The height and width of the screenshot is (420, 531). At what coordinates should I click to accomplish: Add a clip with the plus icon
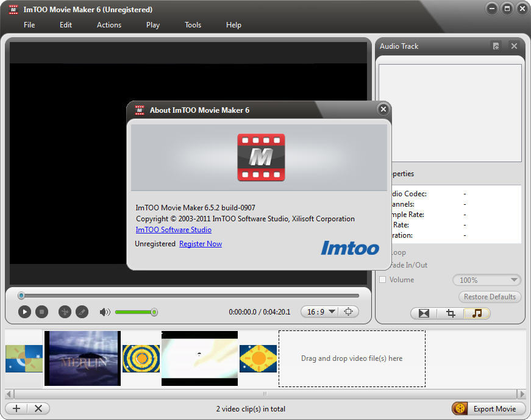click(16, 408)
